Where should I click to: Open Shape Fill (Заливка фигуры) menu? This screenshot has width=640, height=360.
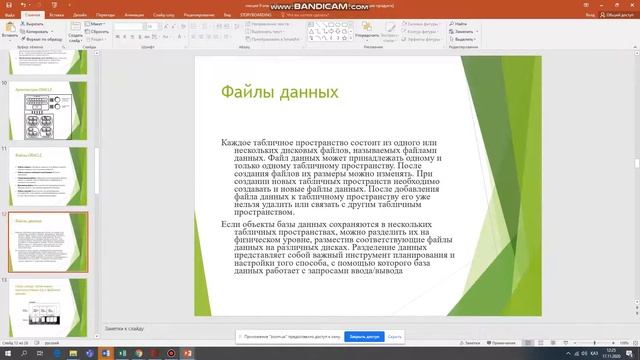coord(421,24)
